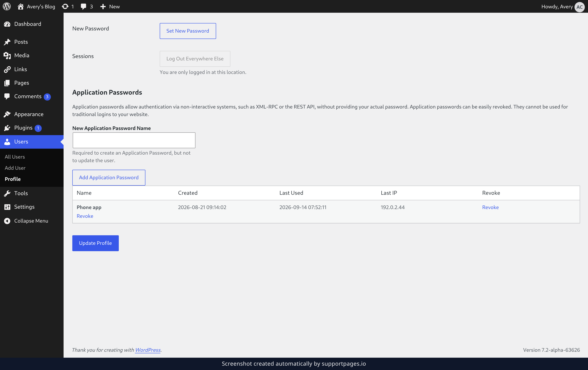The width and height of the screenshot is (588, 370).
Task: Click the WordPress logo icon
Action: (x=7, y=6)
